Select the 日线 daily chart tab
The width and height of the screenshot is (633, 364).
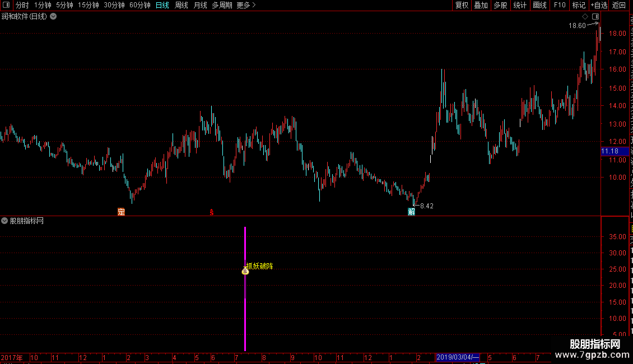(162, 5)
